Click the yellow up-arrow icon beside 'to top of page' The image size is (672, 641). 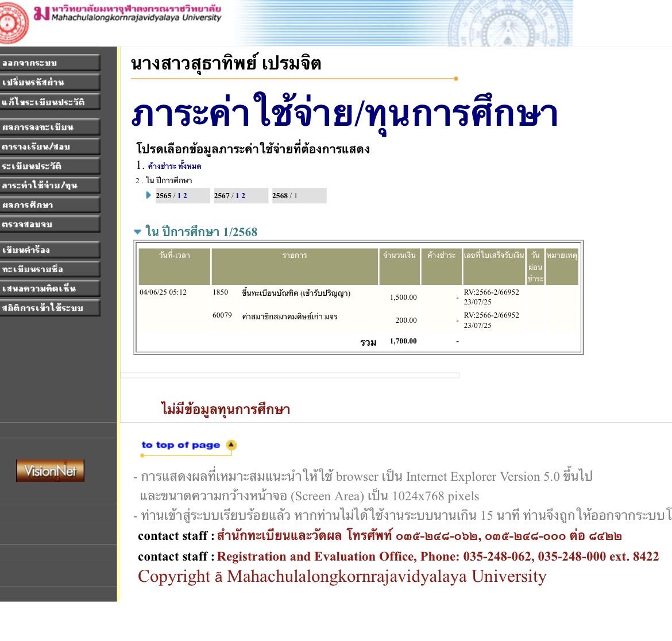pos(231,445)
